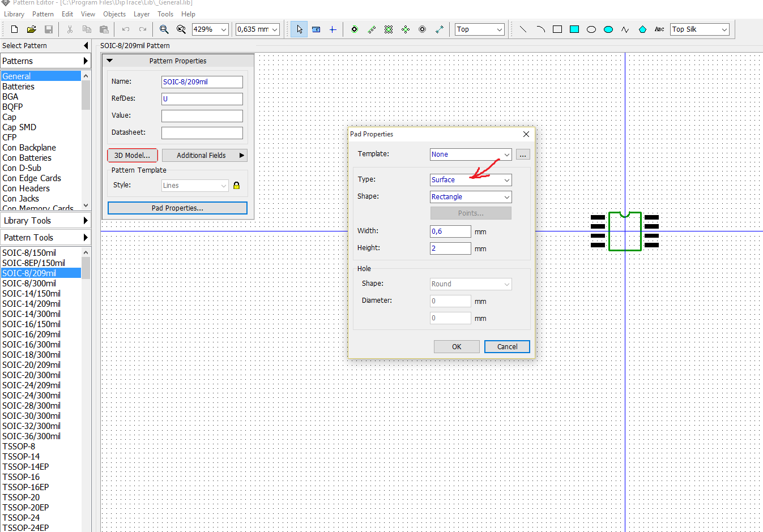763x532 pixels.
Task: Choose the filled rectangle drawing tool
Action: (x=574, y=29)
